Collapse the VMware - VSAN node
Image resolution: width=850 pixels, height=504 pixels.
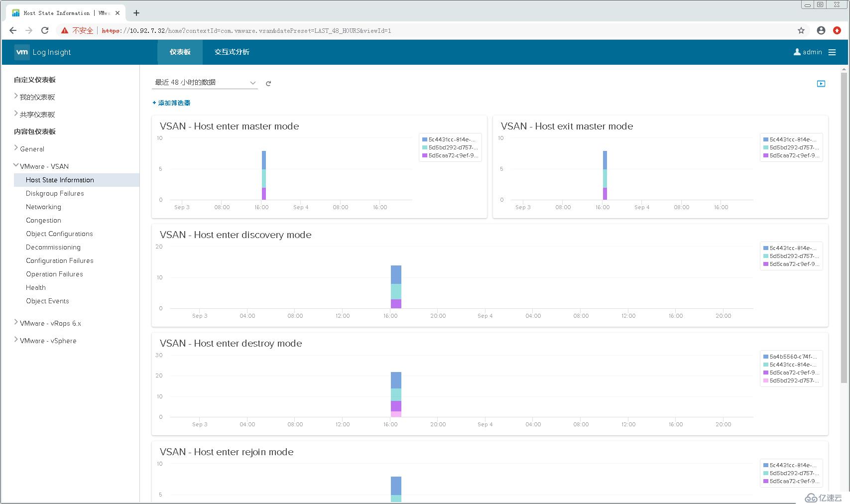click(16, 165)
